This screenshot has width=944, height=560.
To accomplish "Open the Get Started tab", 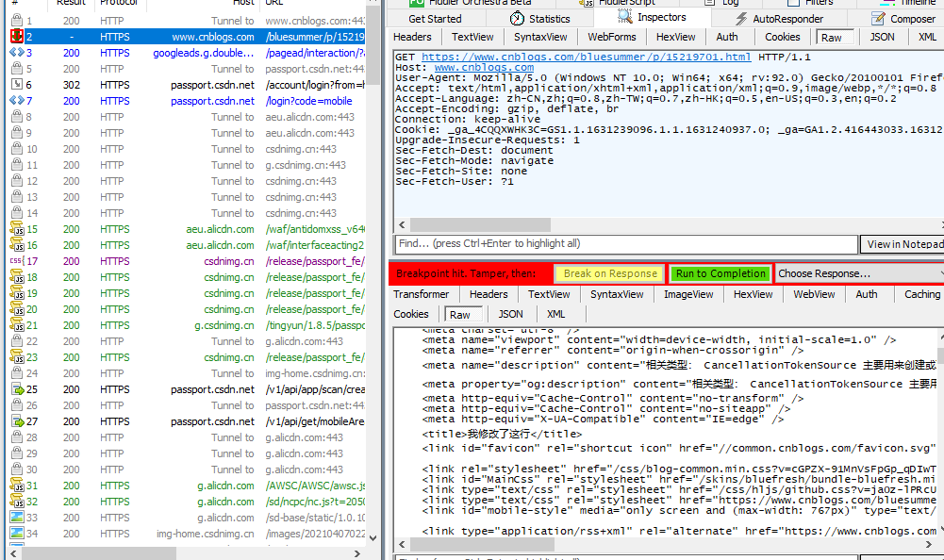I will 435,19.
